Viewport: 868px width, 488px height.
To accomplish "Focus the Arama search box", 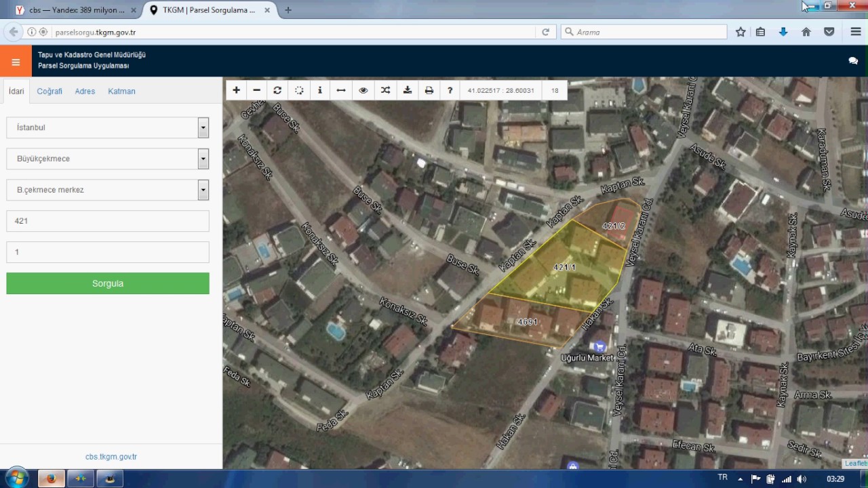I will tap(644, 32).
